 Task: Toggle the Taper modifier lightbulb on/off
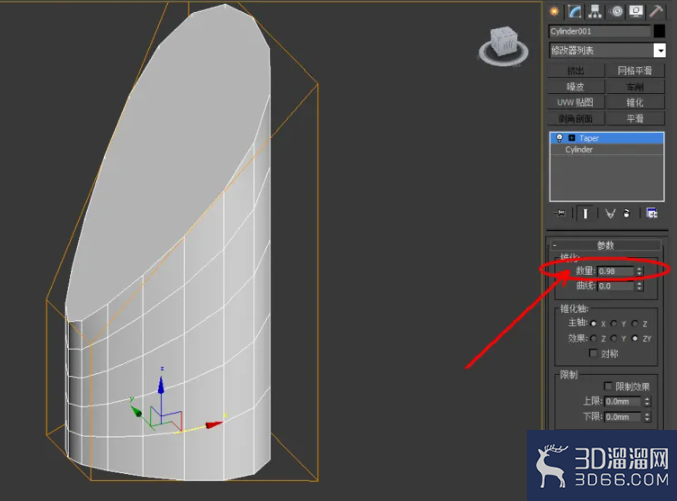pyautogui.click(x=560, y=138)
